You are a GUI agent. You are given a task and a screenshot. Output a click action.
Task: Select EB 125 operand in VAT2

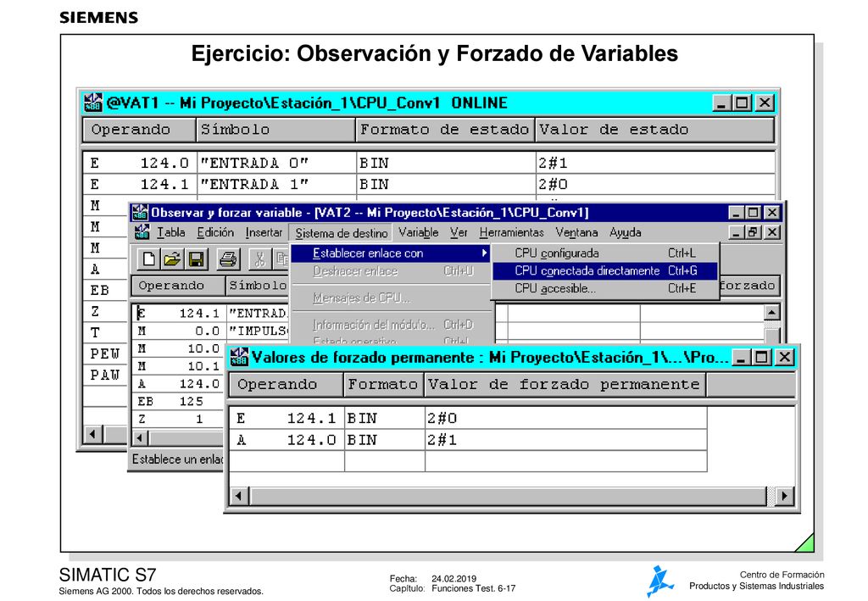(179, 401)
